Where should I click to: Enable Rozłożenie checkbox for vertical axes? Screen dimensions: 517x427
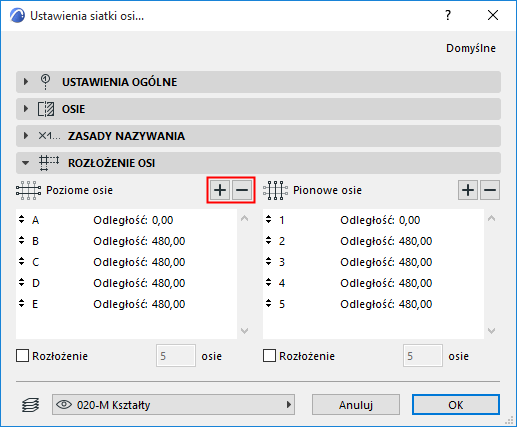click(269, 356)
